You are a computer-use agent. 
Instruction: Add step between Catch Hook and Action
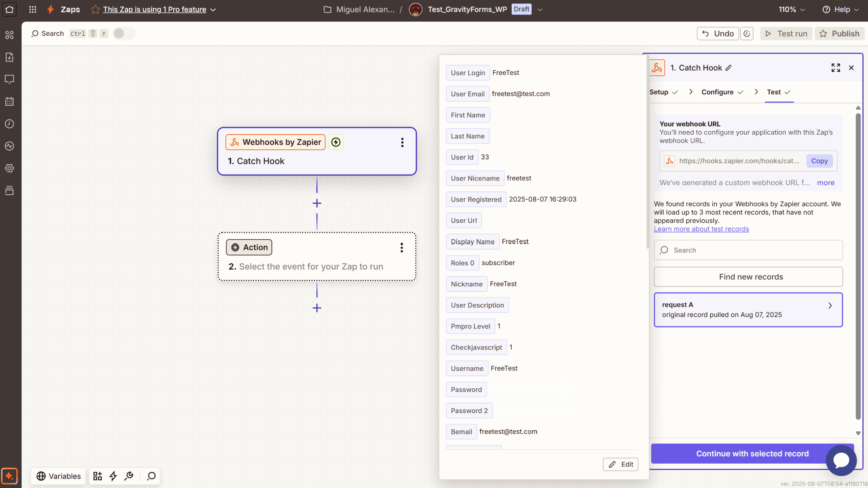point(317,203)
